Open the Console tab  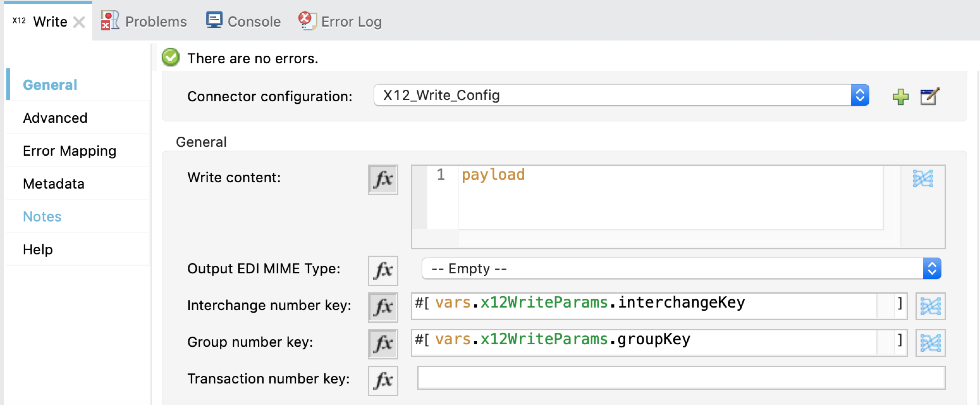(x=243, y=21)
